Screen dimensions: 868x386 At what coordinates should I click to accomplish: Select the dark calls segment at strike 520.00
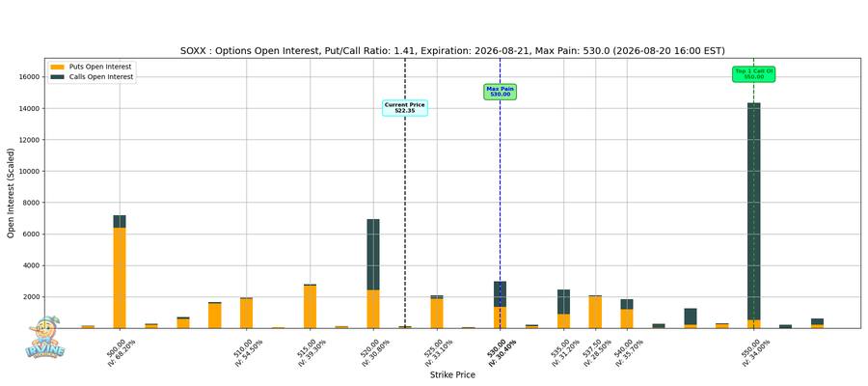(x=373, y=254)
